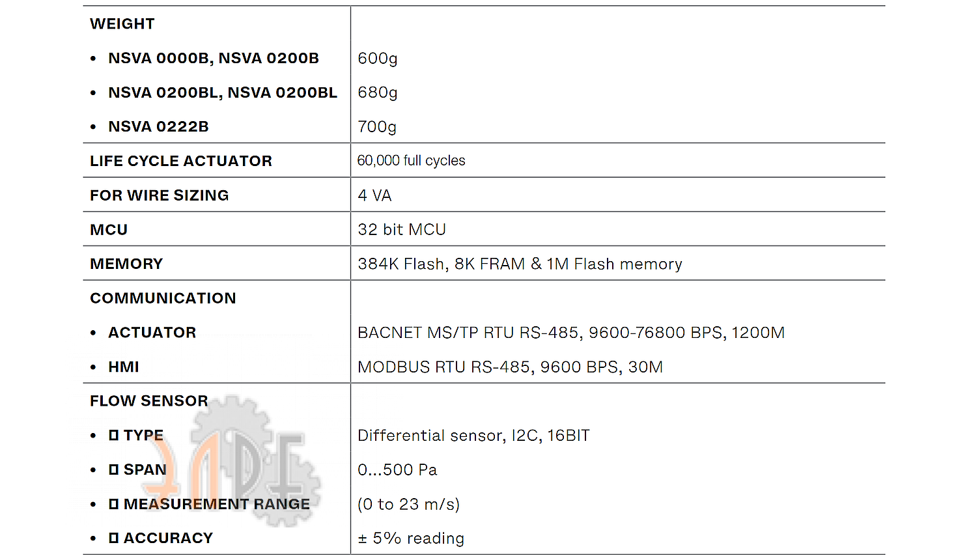The width and height of the screenshot is (969, 560).
Task: Click the 60,000 full cycles value
Action: pyautogui.click(x=412, y=161)
